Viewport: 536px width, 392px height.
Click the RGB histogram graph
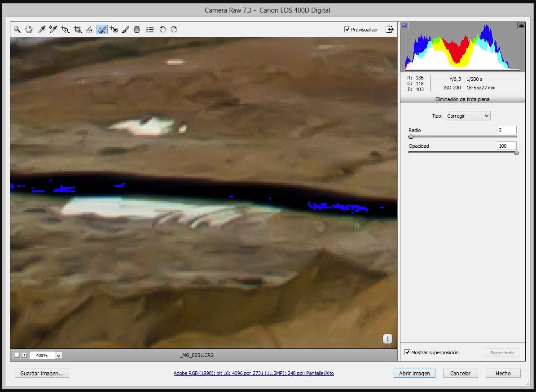click(462, 47)
